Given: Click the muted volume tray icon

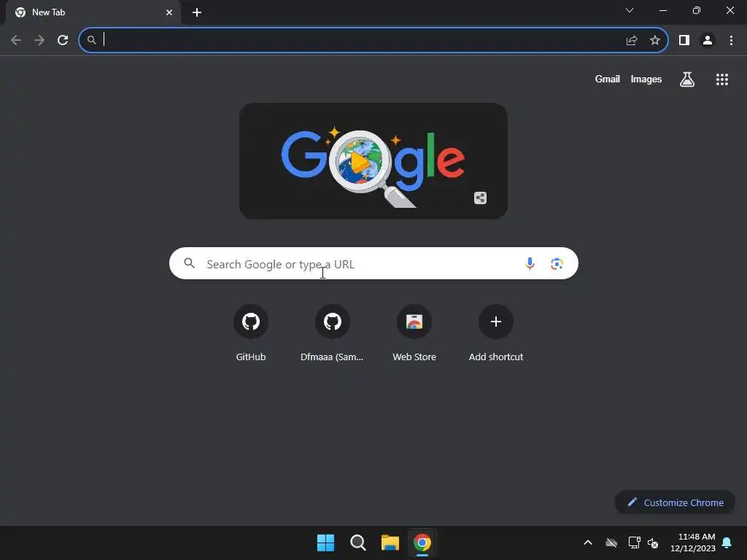Looking at the screenshot, I should point(653,542).
